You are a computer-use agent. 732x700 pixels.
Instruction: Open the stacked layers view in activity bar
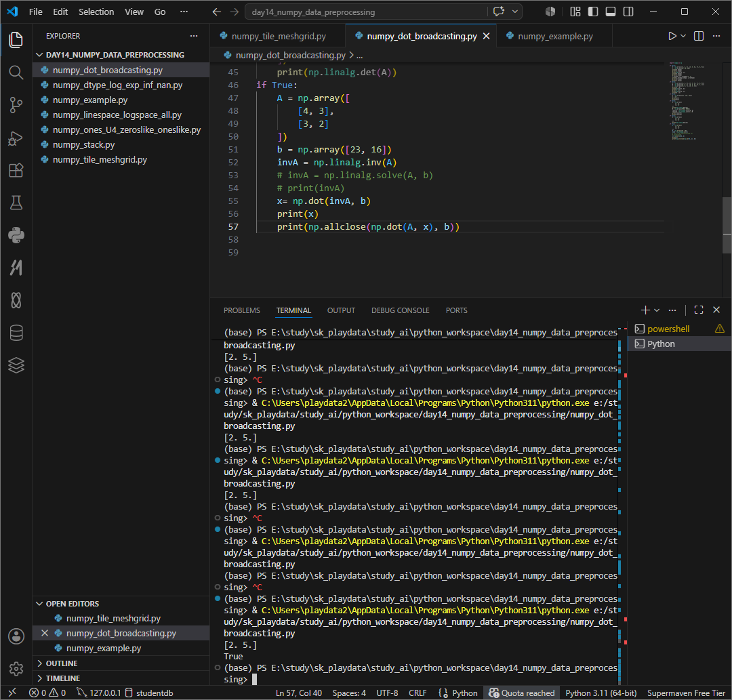click(x=16, y=365)
